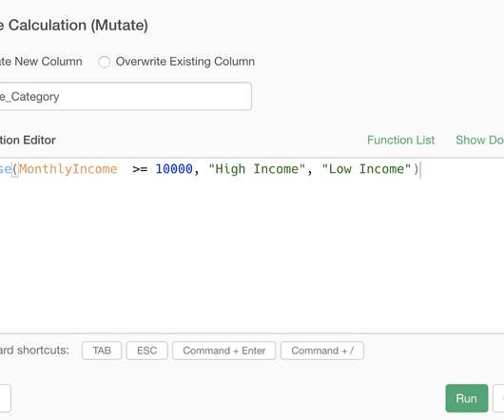Click the "Low Income" string in the formula

pyautogui.click(x=366, y=169)
